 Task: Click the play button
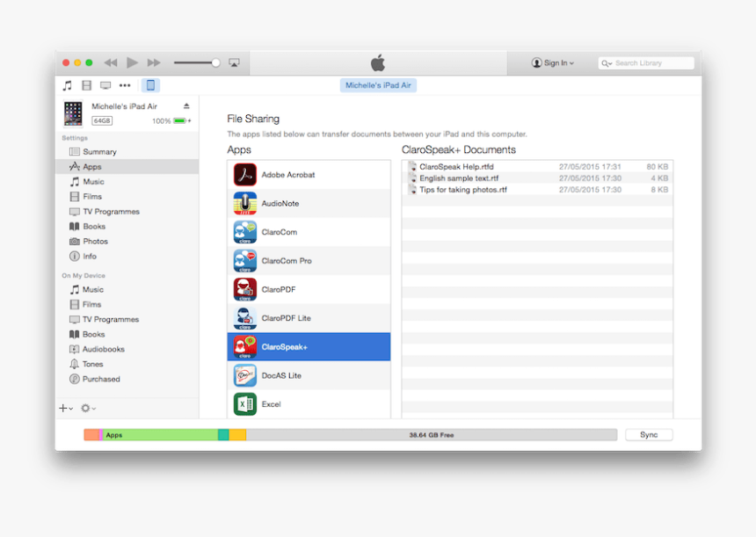click(x=132, y=62)
